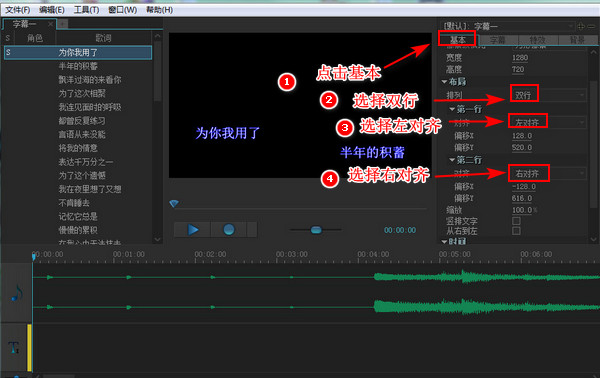Click the 歌词 column header
Screen dimensions: 600x378
click(103, 38)
